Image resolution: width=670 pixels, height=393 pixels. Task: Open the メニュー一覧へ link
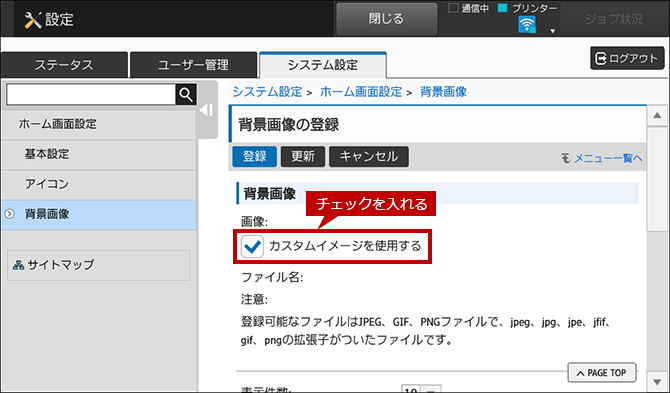pyautogui.click(x=608, y=158)
